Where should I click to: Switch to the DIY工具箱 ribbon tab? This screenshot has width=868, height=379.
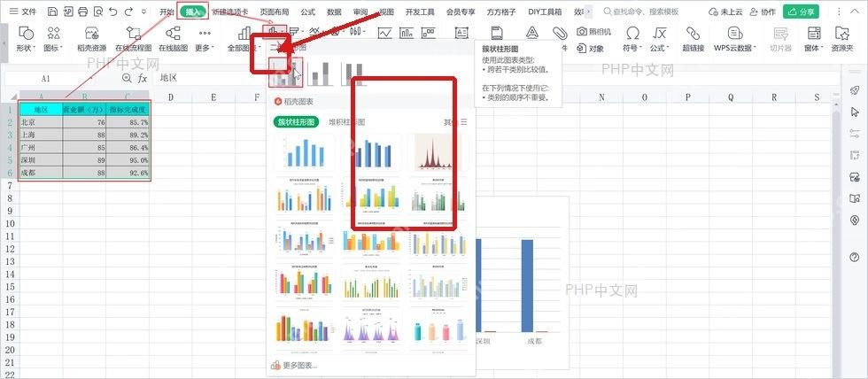pos(546,12)
